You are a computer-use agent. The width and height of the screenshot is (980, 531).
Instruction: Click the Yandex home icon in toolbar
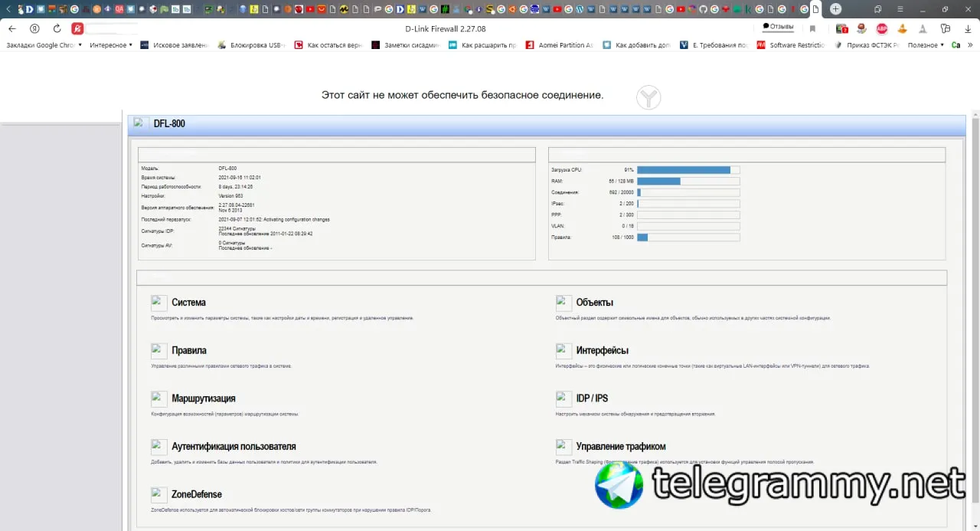[34, 28]
